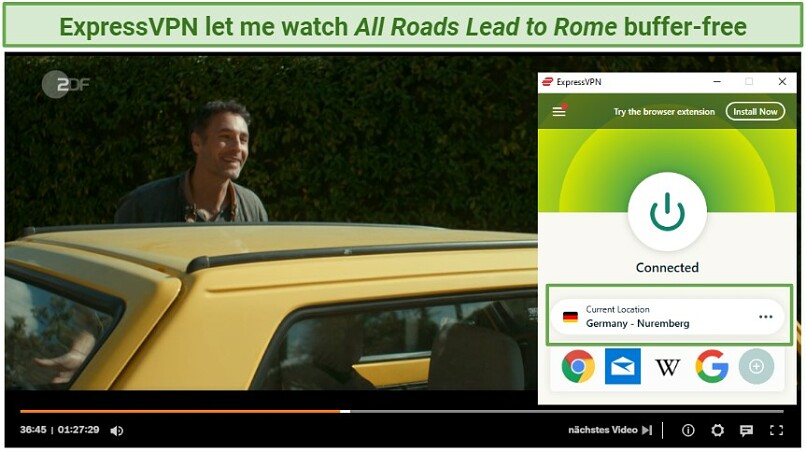The height and width of the screenshot is (452, 806).
Task: Open the Mail shortcut in ExpressVPN
Action: click(622, 366)
